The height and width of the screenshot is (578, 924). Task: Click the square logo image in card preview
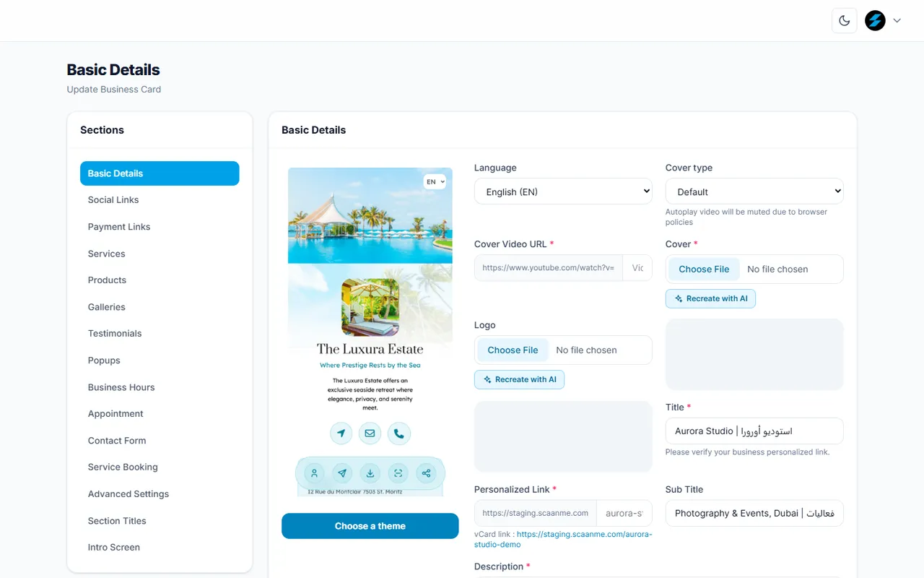(x=370, y=307)
